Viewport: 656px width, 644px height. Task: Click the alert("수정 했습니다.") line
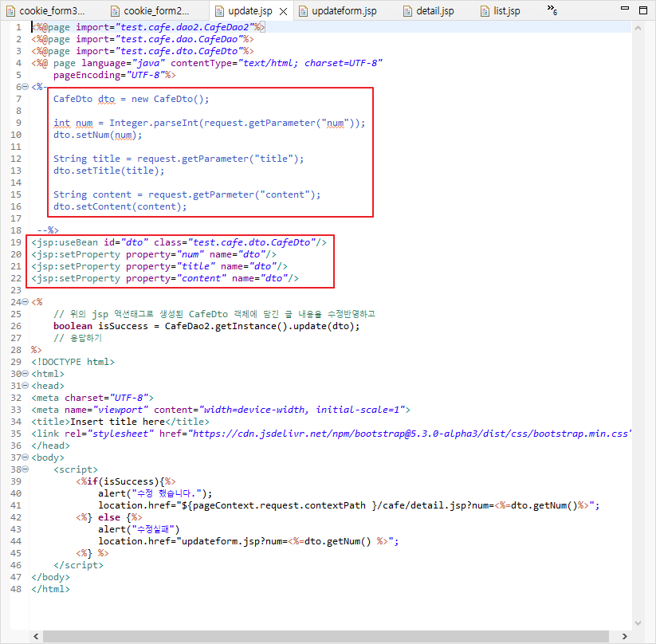coord(155,493)
